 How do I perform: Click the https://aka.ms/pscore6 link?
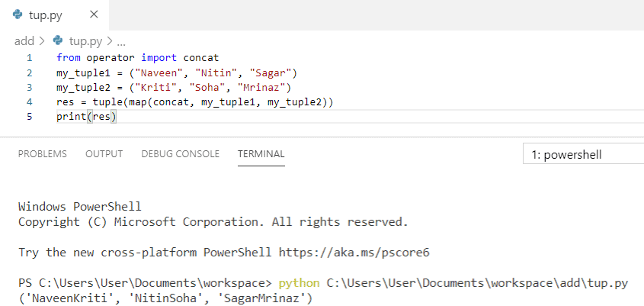[x=354, y=252]
